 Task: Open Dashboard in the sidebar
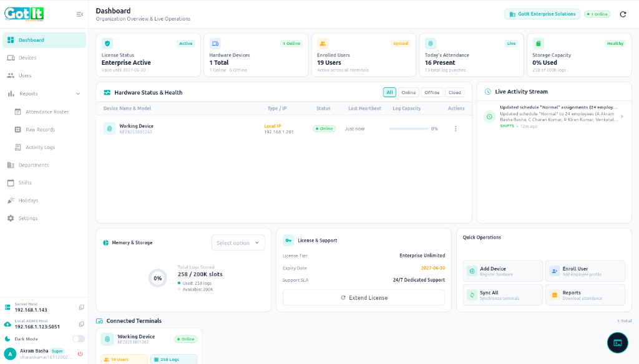44,40
